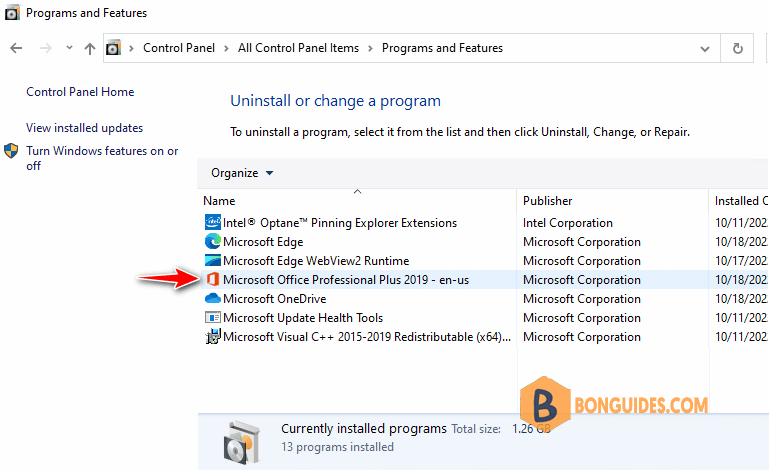This screenshot has height=470, width=769.
Task: Select All Control Panel Items breadcrumb
Action: pos(298,48)
